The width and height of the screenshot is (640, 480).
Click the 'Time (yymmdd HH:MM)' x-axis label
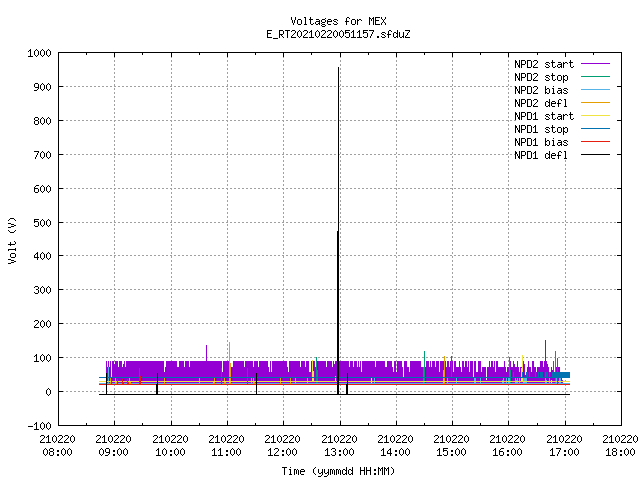pyautogui.click(x=338, y=471)
